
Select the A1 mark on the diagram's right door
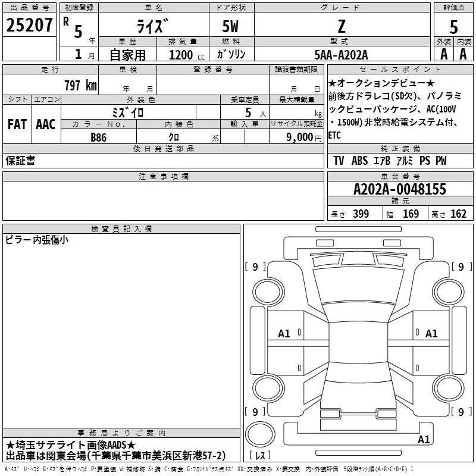click(x=431, y=334)
